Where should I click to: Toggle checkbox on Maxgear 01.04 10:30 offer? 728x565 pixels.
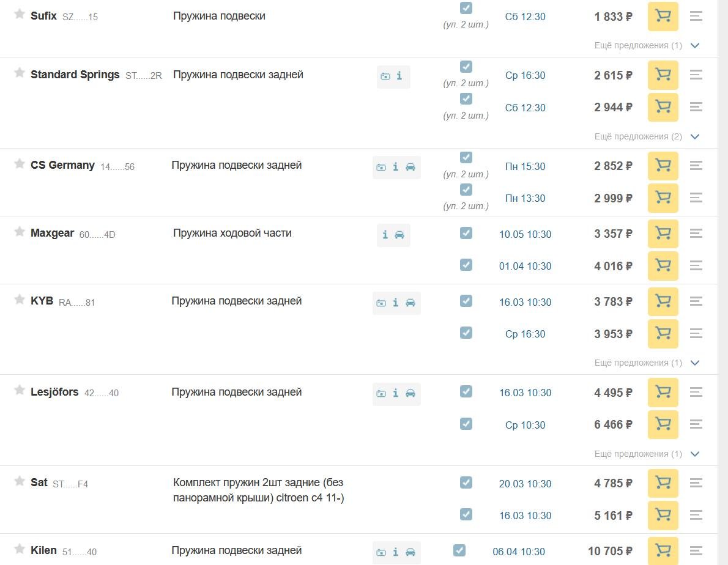pos(466,265)
